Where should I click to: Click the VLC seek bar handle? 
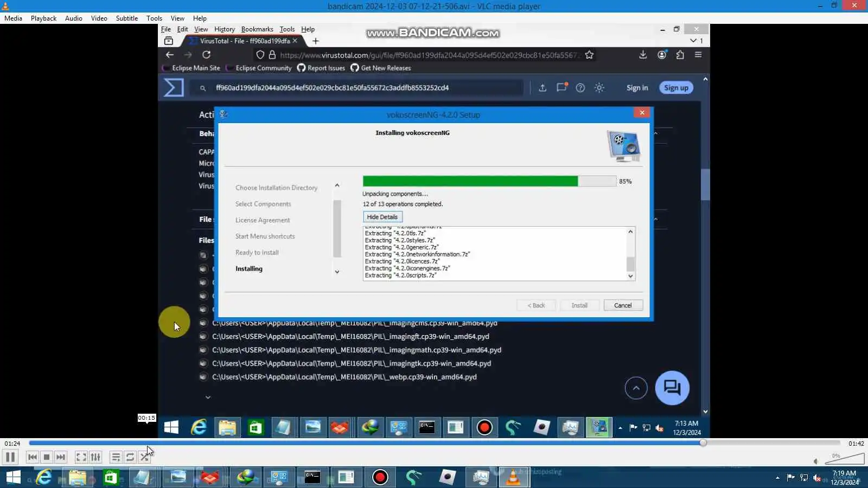tap(703, 443)
